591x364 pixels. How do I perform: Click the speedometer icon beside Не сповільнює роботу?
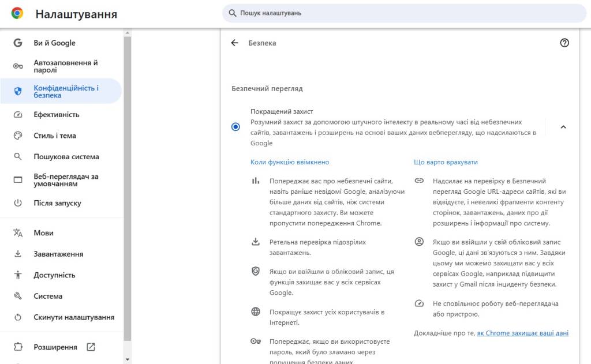tap(419, 303)
